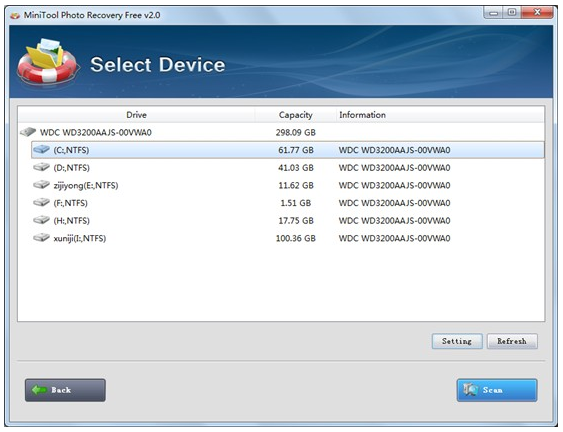Click Information text in the F: row
563x432 pixels.
pos(394,203)
